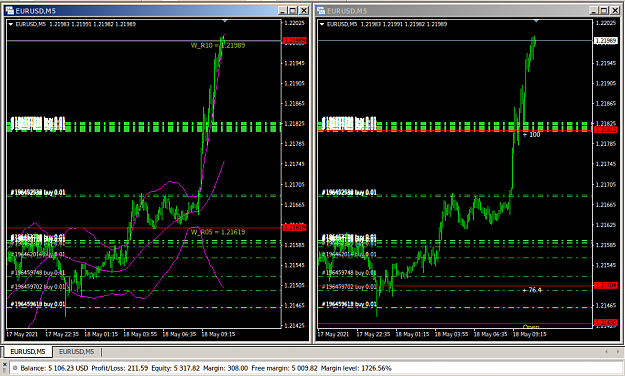Select order #196462014 buy 0.01 in the left chart

pyautogui.click(x=38, y=254)
